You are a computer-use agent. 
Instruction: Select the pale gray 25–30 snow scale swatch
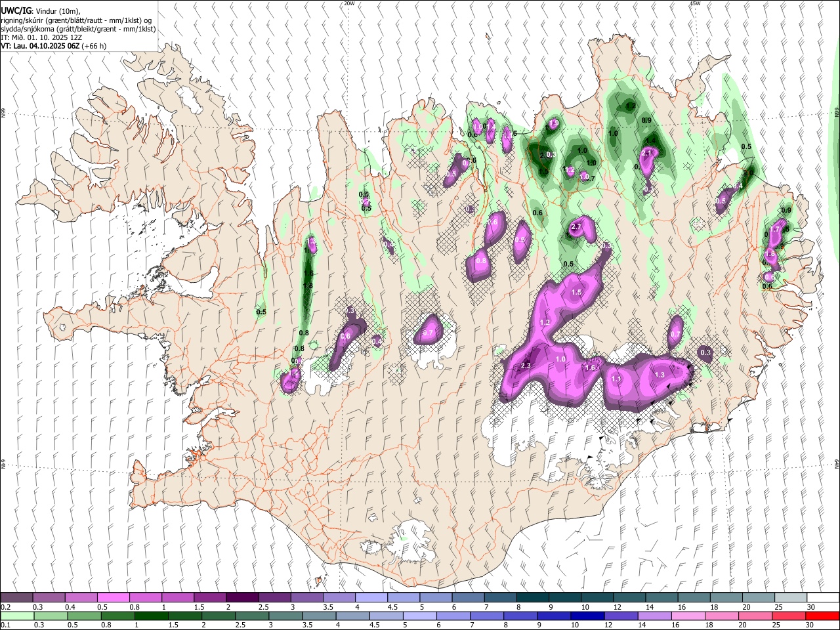click(790, 597)
